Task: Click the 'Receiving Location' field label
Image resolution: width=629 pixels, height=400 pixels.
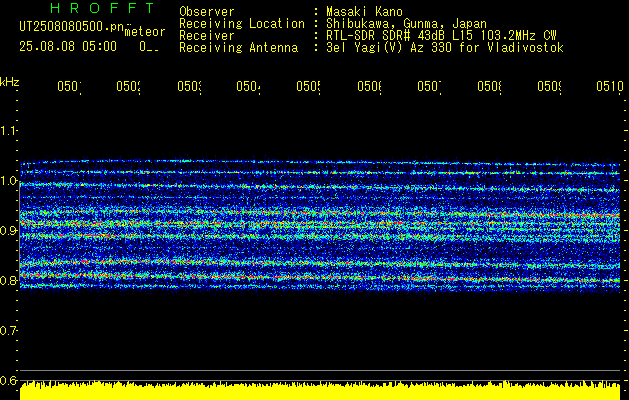Action: point(242,24)
